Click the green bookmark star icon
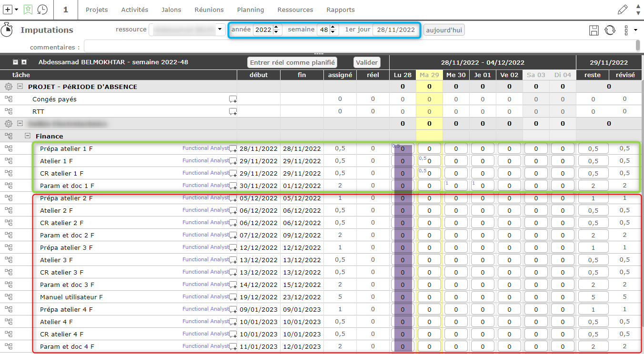644x354 pixels. [x=28, y=10]
